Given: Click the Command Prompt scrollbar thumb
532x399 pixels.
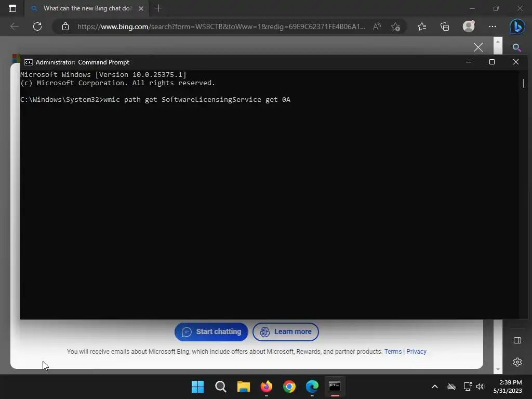Looking at the screenshot, I should click(524, 83).
